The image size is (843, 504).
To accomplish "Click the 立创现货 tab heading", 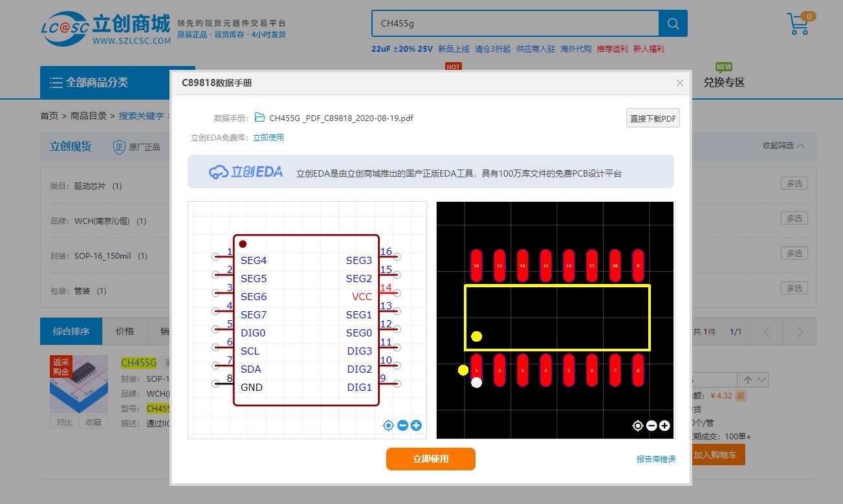I will (x=71, y=147).
